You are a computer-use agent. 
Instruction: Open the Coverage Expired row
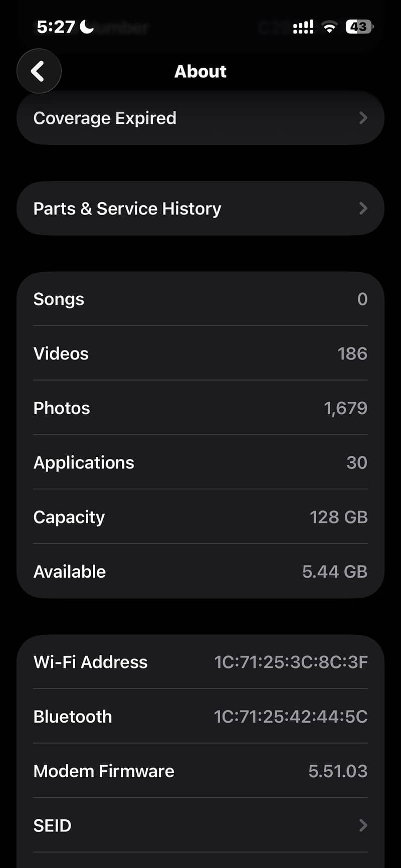200,118
